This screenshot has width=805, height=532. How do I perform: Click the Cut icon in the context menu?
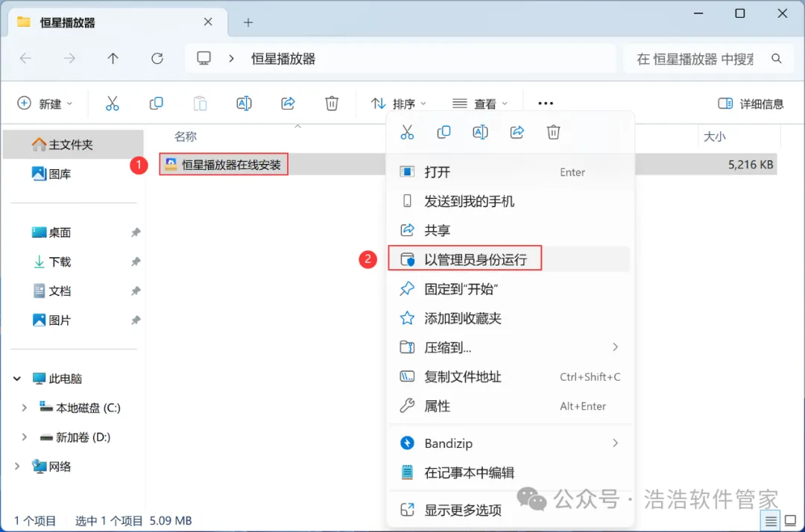(x=407, y=133)
